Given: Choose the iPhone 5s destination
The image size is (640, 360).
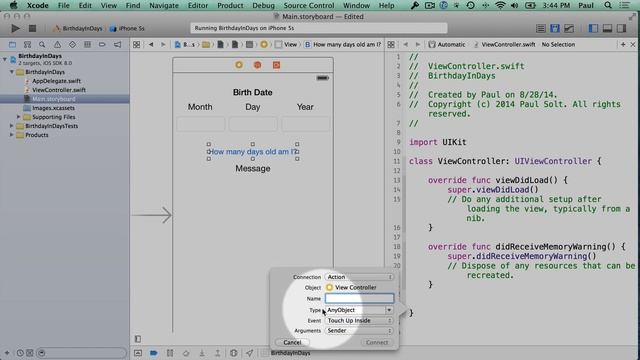Looking at the screenshot, I should [x=127, y=29].
